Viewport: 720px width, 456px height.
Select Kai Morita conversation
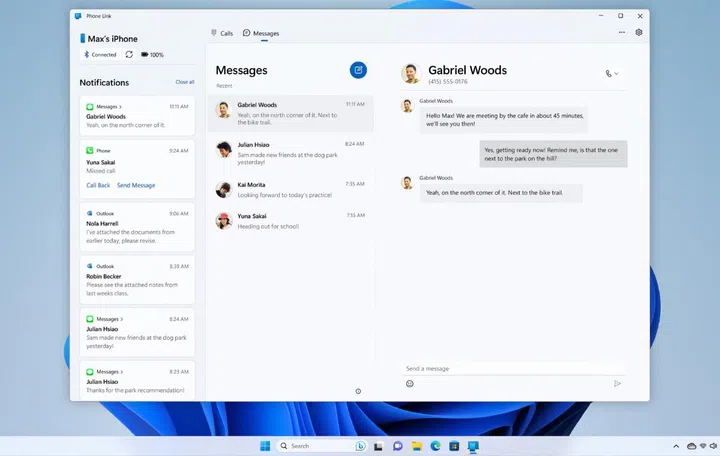coord(290,190)
